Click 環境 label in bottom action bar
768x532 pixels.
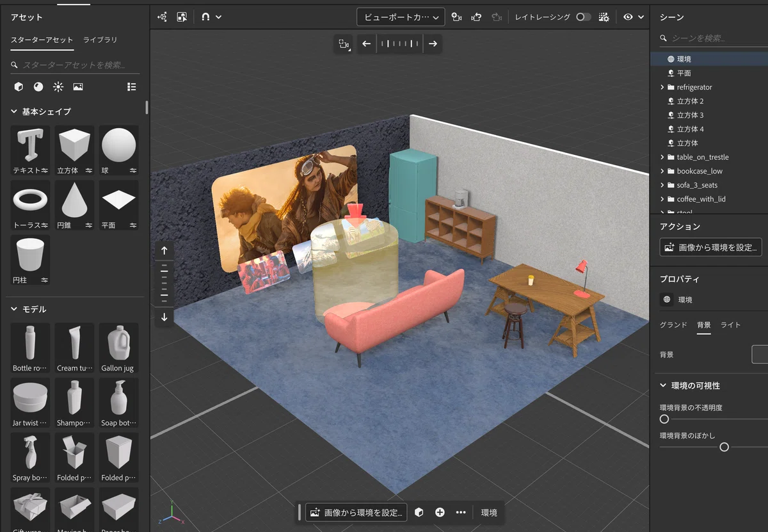pyautogui.click(x=489, y=512)
